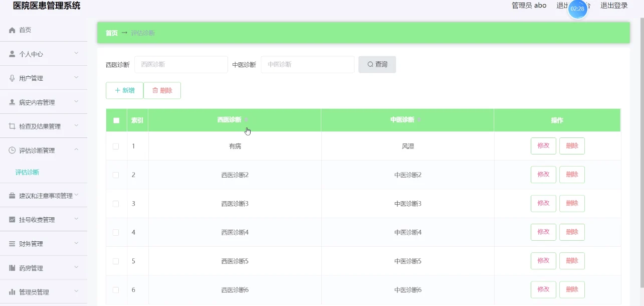Click 修改 for row 西医诊断2
Viewport: 644px width, 306px height.
tap(543, 175)
